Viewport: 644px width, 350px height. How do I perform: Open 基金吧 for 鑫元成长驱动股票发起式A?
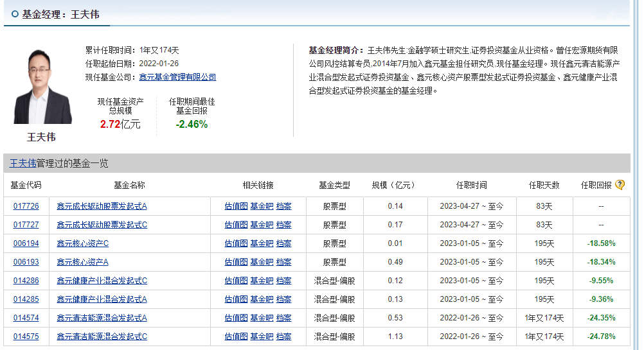coord(262,206)
